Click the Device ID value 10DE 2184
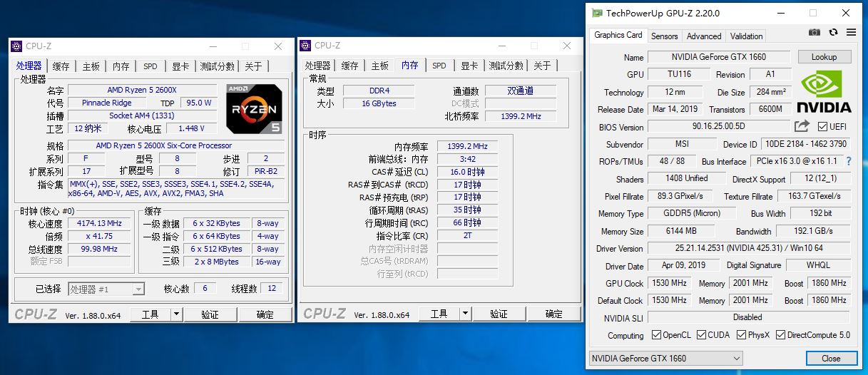The image size is (868, 375). click(805, 144)
